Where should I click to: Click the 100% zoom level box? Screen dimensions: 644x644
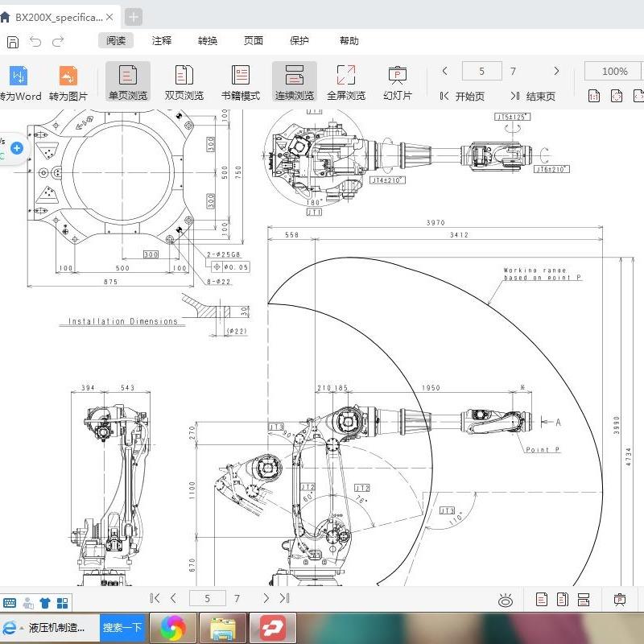pos(614,71)
